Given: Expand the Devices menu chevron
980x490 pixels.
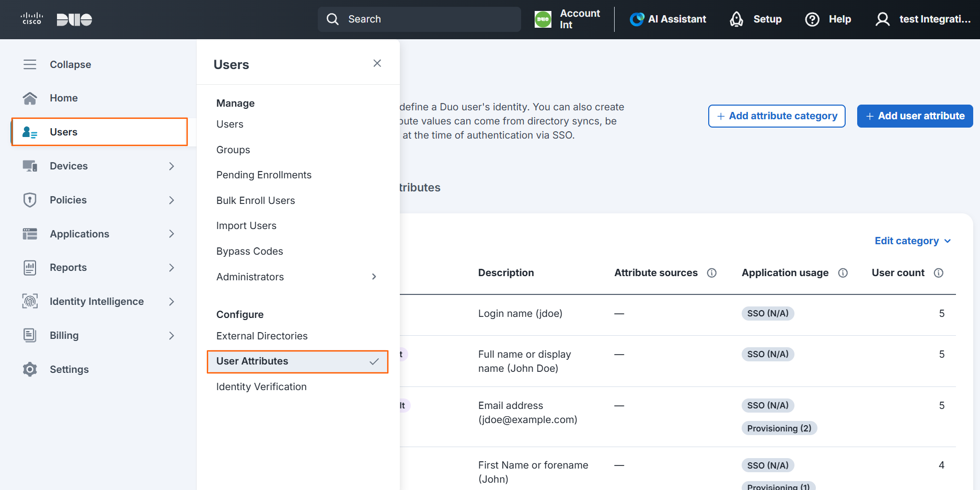Looking at the screenshot, I should (171, 166).
